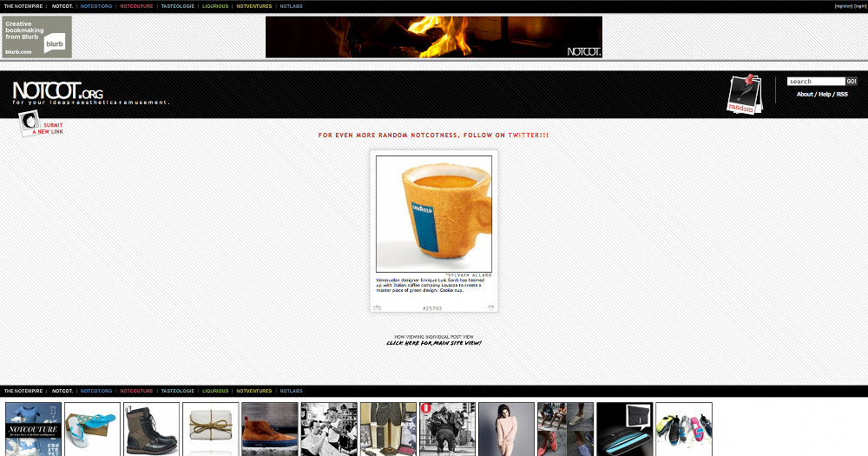Open the RSS link under search

coord(842,94)
